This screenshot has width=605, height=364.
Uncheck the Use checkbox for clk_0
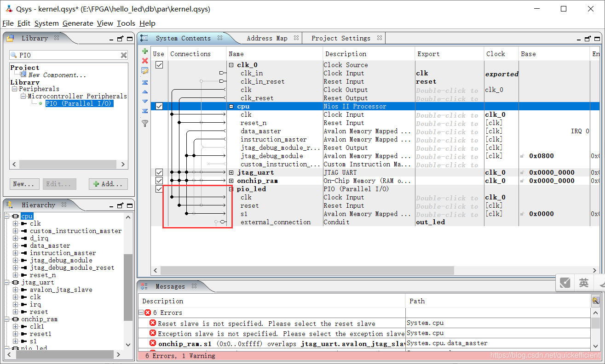pos(159,65)
